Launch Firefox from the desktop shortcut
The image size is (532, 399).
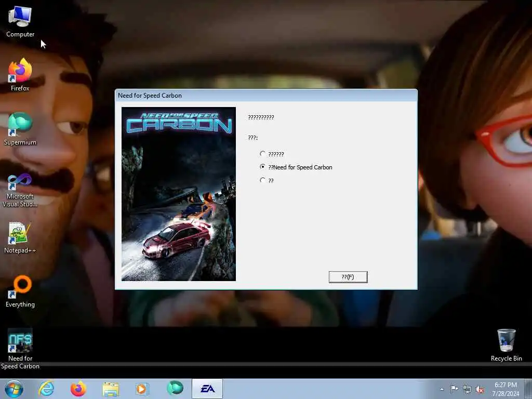20,75
